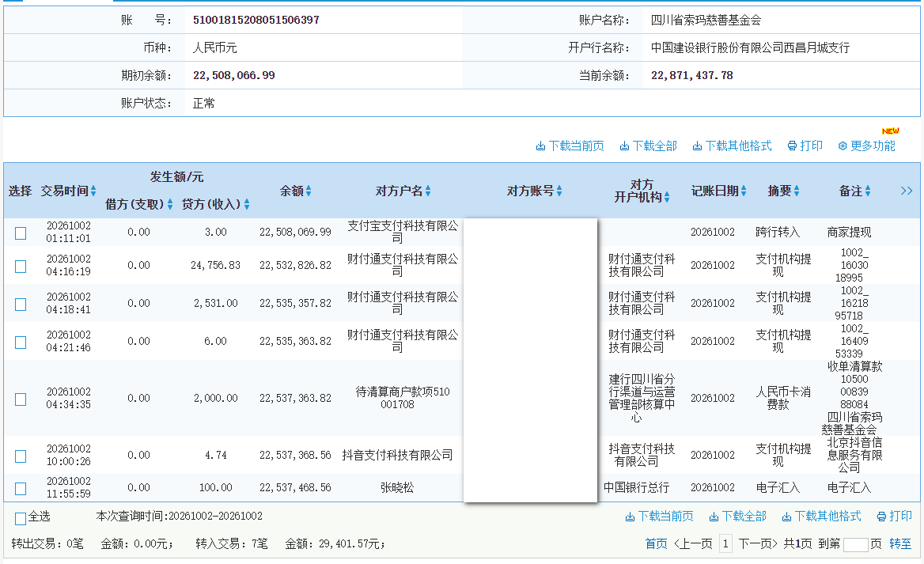Open 更多功能 more functions
Image resolution: width=924 pixels, height=564 pixels.
[x=867, y=146]
